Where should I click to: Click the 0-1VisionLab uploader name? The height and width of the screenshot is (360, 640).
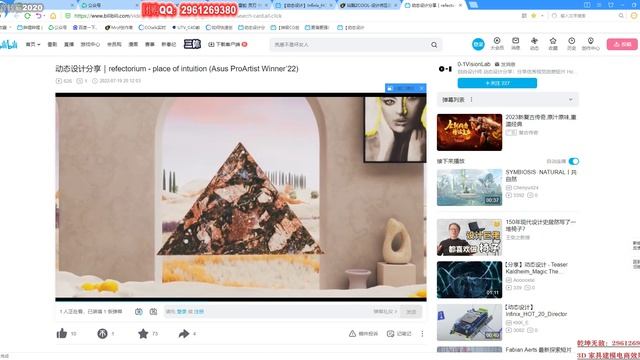[x=474, y=64]
